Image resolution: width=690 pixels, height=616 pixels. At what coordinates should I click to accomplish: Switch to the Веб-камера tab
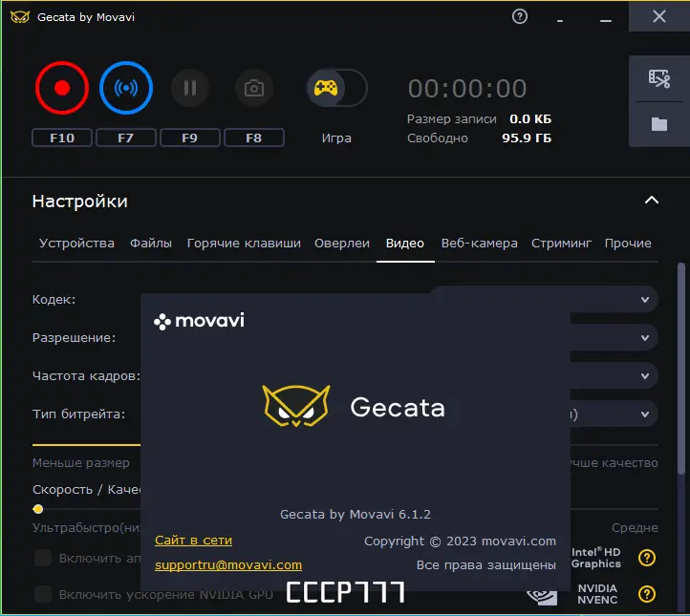(x=479, y=244)
